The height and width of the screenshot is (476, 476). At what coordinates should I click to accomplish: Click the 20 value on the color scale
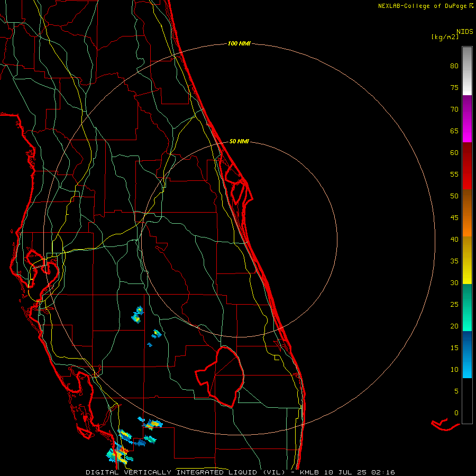pyautogui.click(x=454, y=326)
